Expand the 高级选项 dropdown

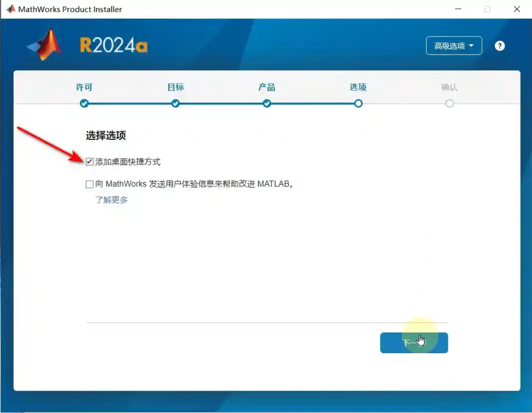click(x=454, y=46)
